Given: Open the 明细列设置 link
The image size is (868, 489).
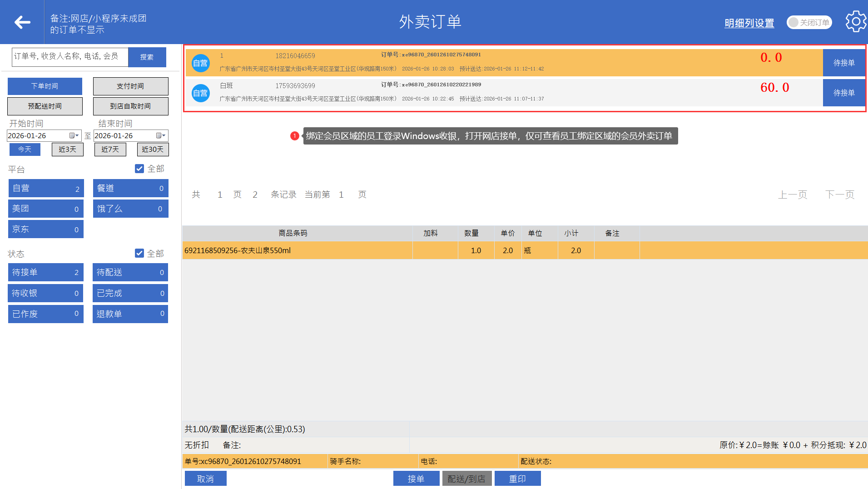Looking at the screenshot, I should (x=749, y=23).
